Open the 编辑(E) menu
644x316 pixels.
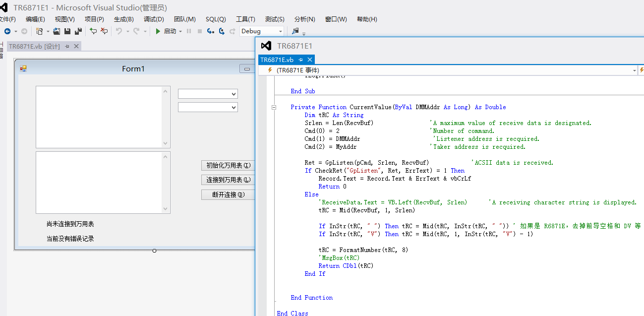point(35,19)
